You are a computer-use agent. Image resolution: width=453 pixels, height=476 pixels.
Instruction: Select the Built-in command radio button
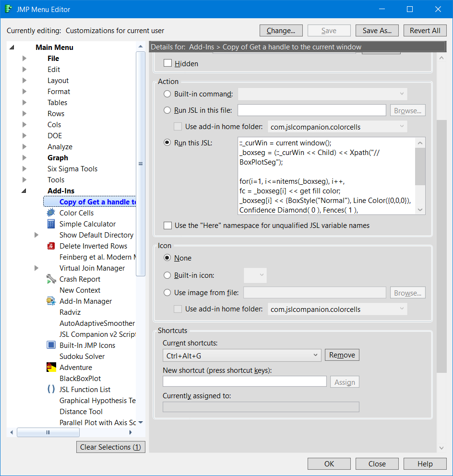(x=167, y=94)
